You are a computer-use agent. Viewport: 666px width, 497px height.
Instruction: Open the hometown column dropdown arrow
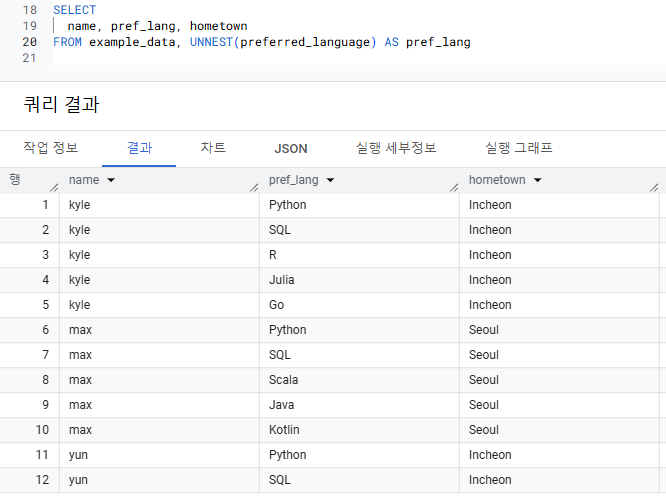point(537,180)
